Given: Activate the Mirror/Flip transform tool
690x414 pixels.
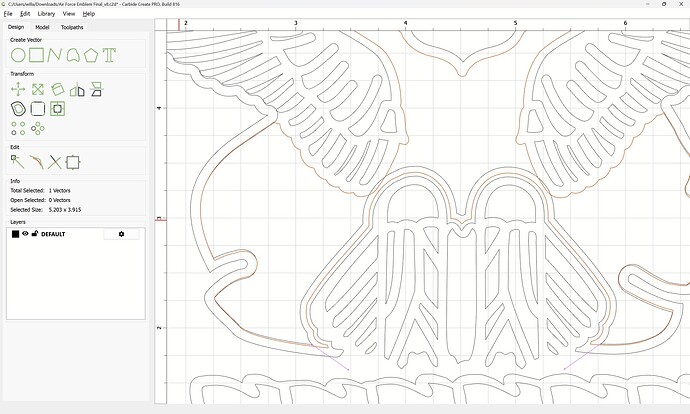Looking at the screenshot, I should pos(77,89).
